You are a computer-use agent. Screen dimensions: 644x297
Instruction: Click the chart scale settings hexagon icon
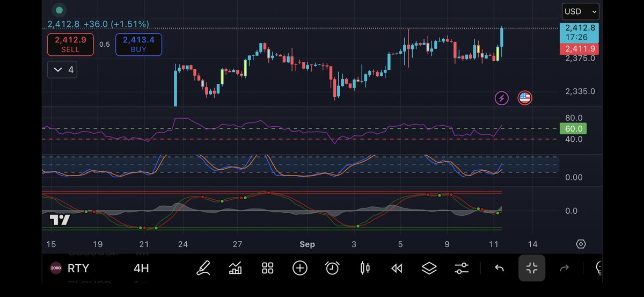pyautogui.click(x=581, y=244)
